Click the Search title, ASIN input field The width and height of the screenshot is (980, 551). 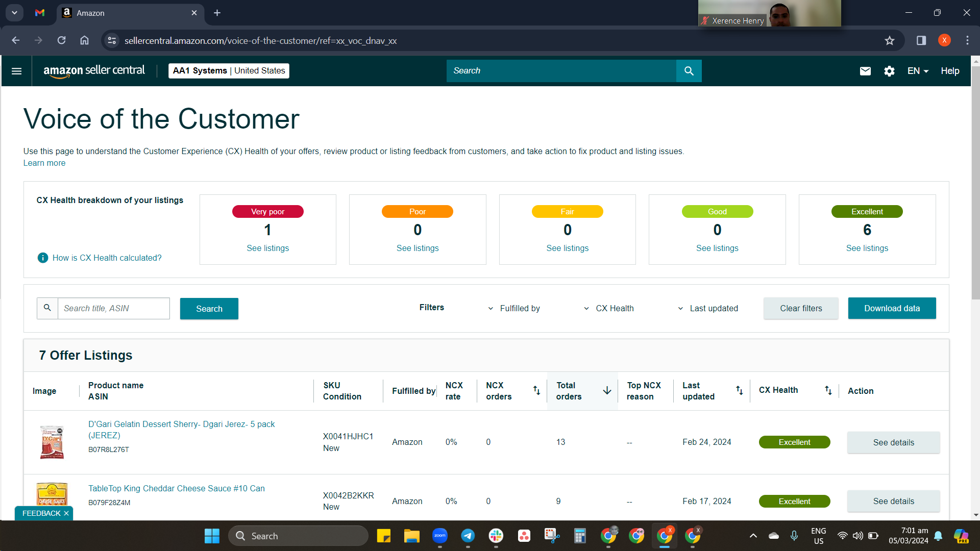[x=113, y=309]
